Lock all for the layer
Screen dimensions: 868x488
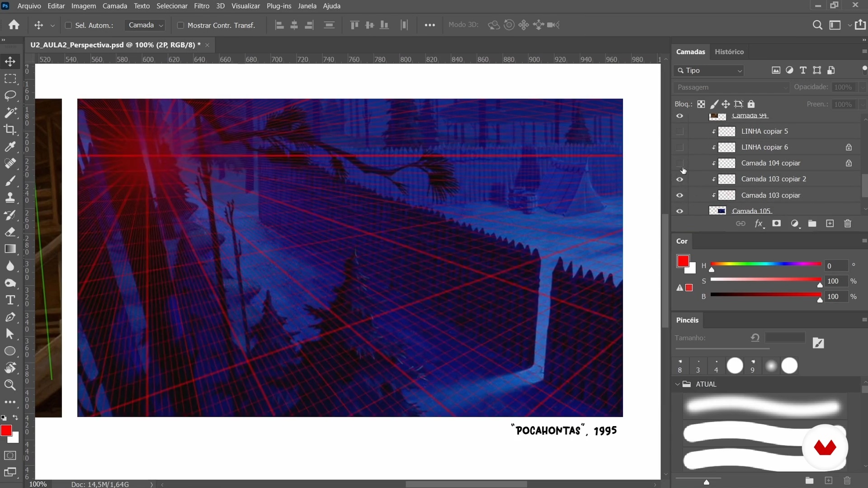coord(751,104)
